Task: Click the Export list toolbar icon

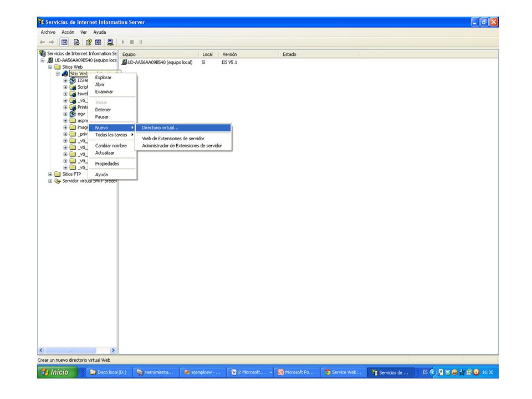Action: point(76,42)
